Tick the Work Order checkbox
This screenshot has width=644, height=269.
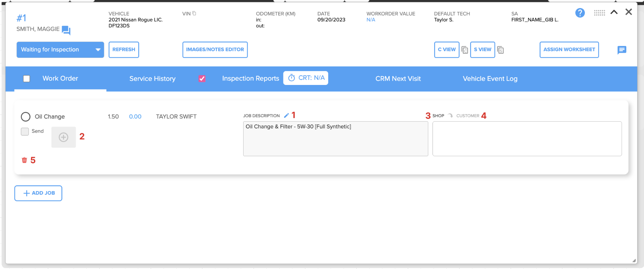point(27,79)
